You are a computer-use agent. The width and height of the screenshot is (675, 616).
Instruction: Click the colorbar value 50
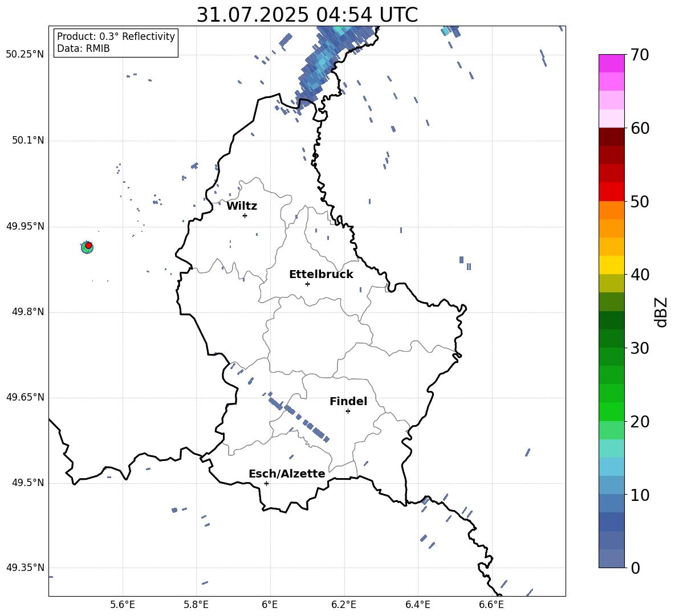pyautogui.click(x=640, y=201)
